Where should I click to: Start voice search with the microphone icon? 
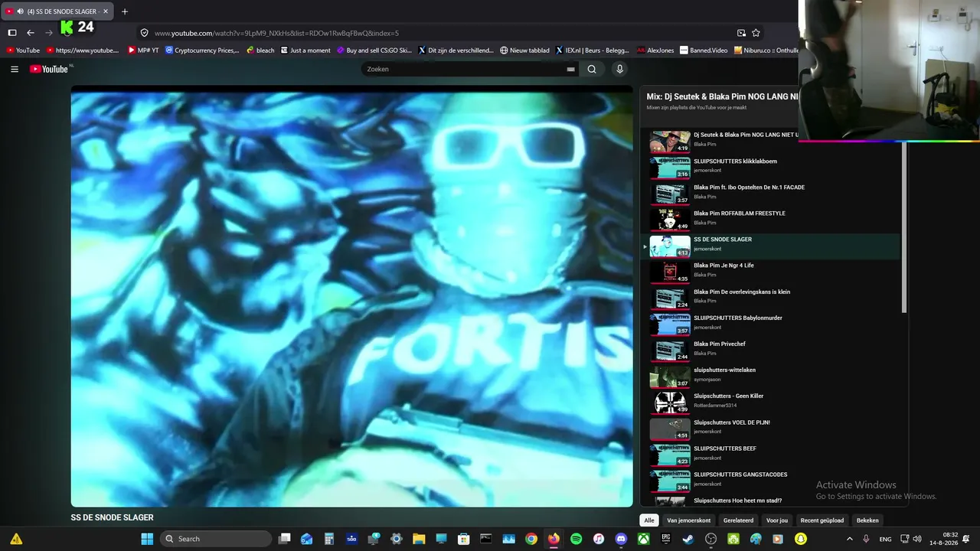click(619, 69)
